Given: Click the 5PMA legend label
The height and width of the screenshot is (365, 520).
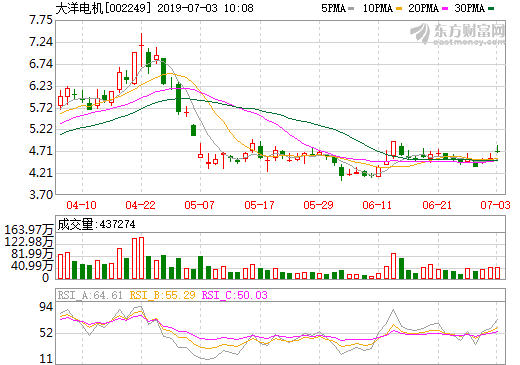Looking at the screenshot, I should pos(333,8).
